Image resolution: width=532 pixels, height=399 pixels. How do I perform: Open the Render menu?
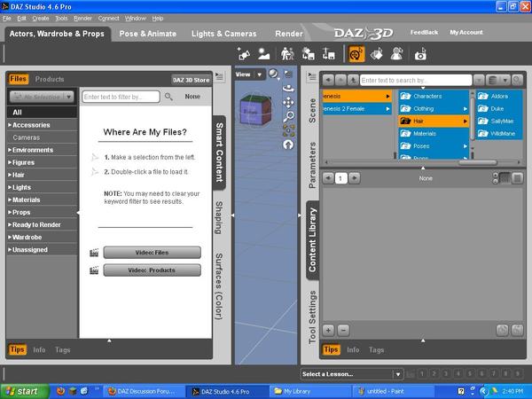[82, 19]
